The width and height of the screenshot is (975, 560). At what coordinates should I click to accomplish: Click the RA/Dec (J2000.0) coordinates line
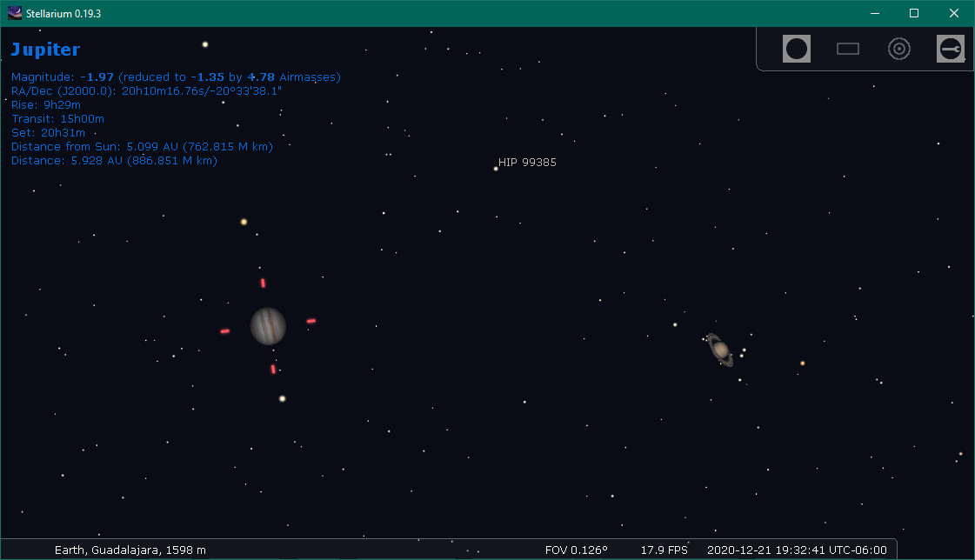point(146,90)
